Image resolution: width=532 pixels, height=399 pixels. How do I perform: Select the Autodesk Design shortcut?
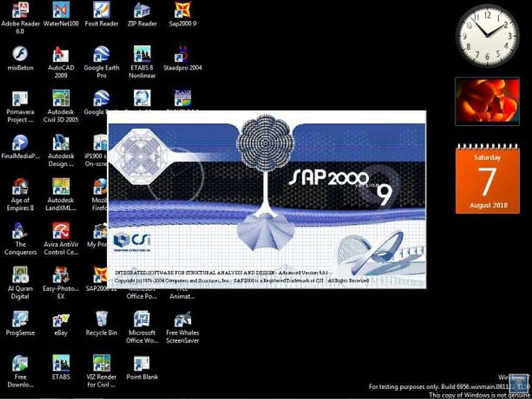[x=61, y=151]
